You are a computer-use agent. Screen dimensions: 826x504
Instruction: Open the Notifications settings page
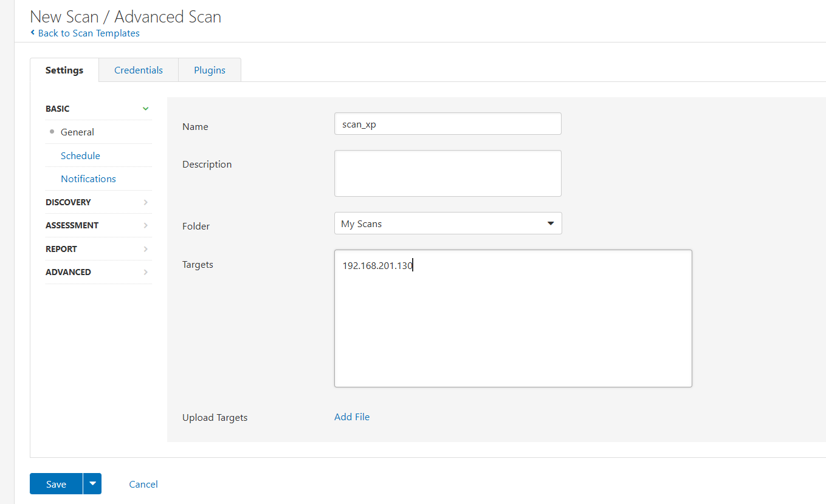coord(88,179)
